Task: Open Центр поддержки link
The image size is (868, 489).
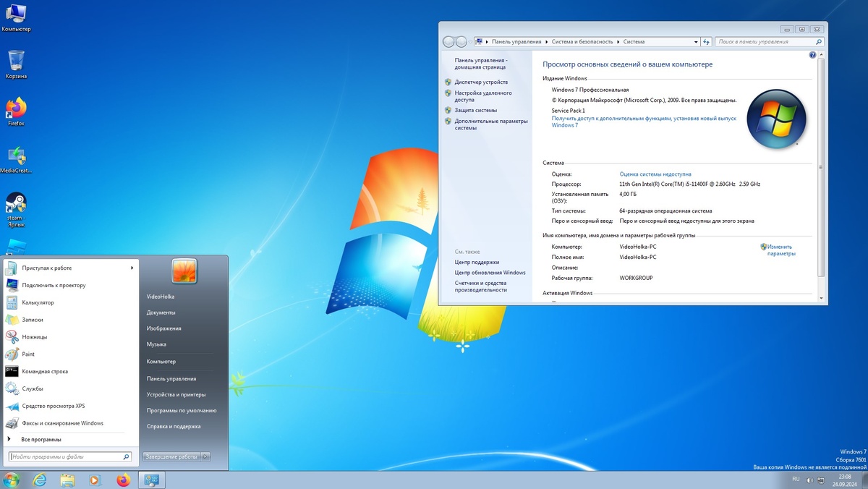Action: (477, 263)
